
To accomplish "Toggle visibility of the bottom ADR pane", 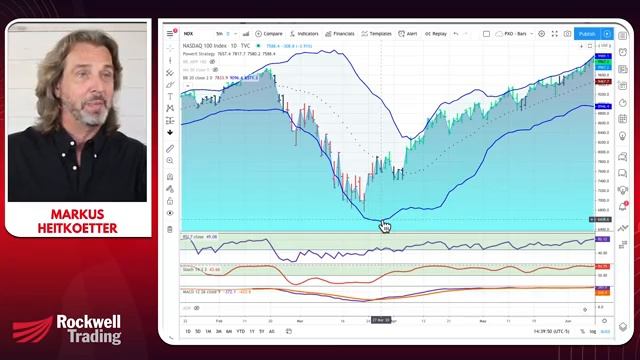I will point(197,308).
